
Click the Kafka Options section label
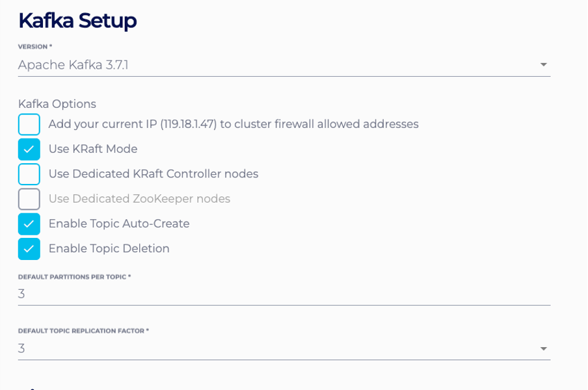pos(57,104)
